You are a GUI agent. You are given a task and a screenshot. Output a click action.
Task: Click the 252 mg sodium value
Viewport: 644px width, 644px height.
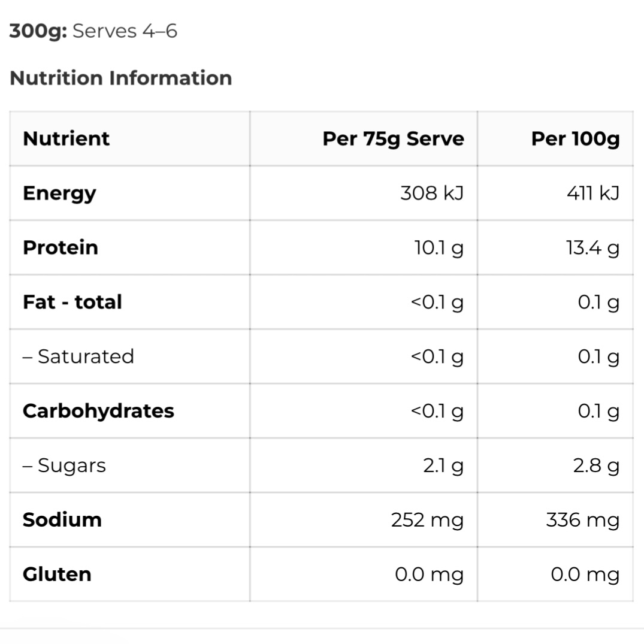(x=427, y=520)
